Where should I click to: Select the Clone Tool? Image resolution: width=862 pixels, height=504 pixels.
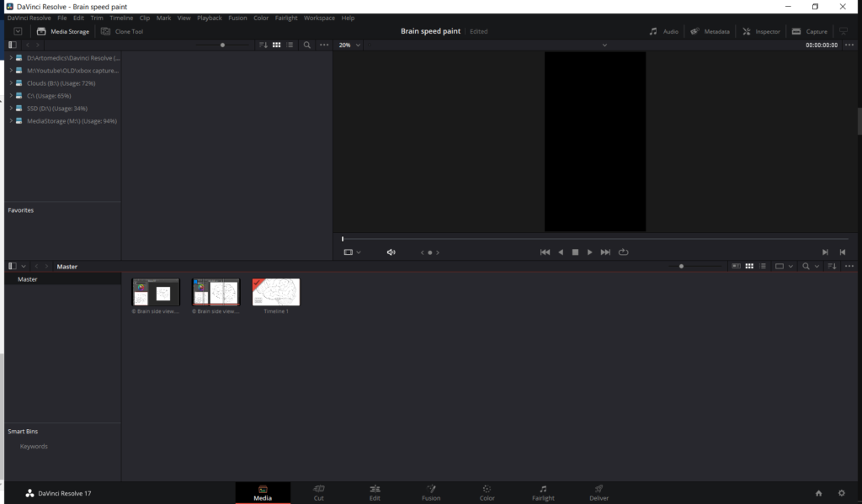(121, 31)
